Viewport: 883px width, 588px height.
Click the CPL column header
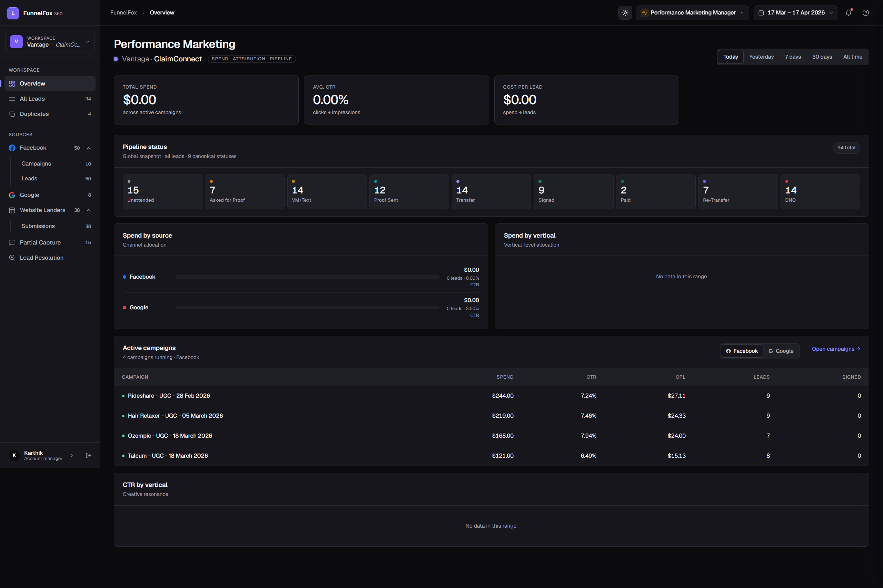tap(680, 377)
